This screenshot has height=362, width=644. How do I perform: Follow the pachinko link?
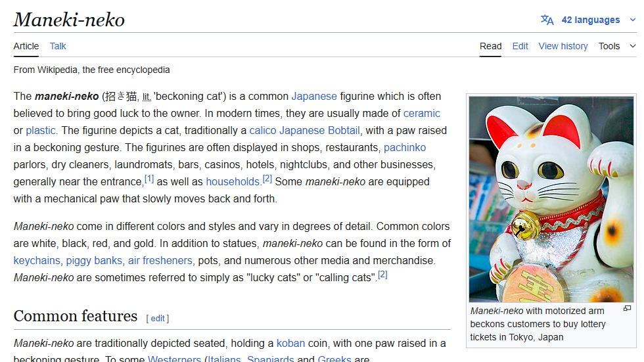[405, 147]
